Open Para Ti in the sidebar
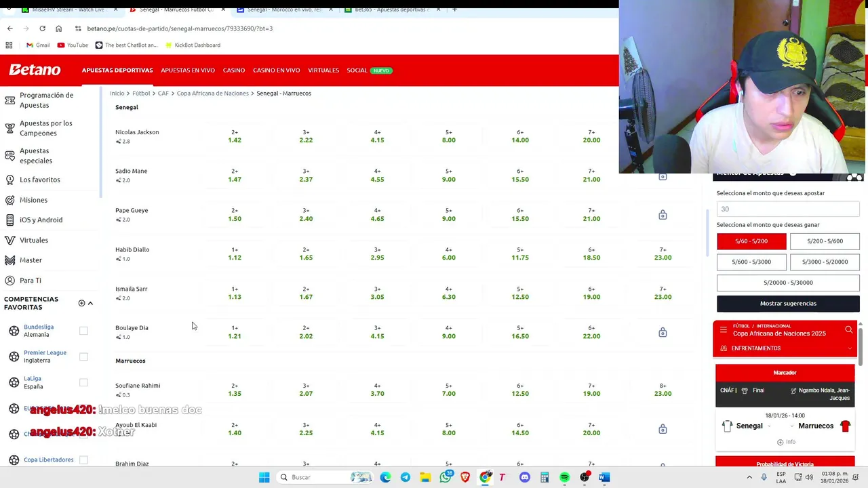868x488 pixels. (x=30, y=281)
